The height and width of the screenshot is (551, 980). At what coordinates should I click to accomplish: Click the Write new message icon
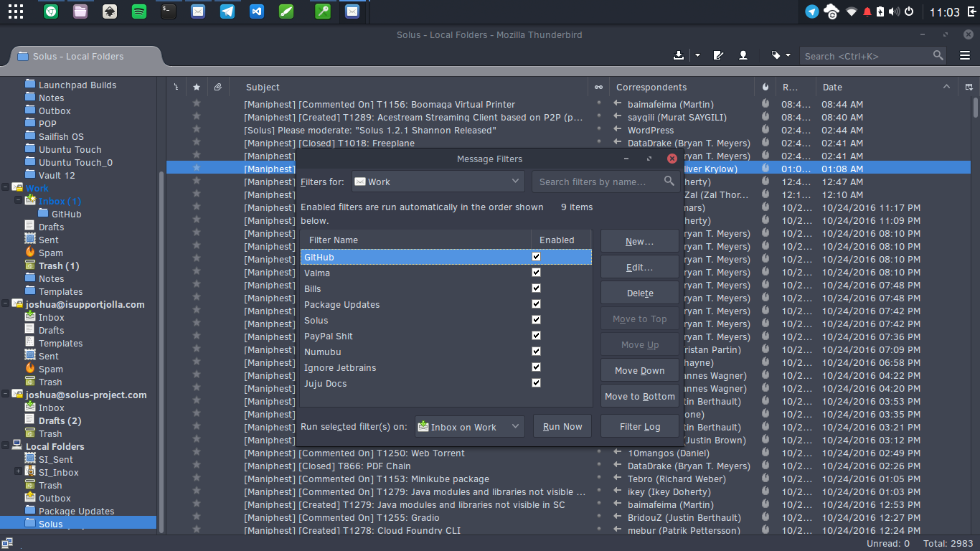tap(718, 55)
